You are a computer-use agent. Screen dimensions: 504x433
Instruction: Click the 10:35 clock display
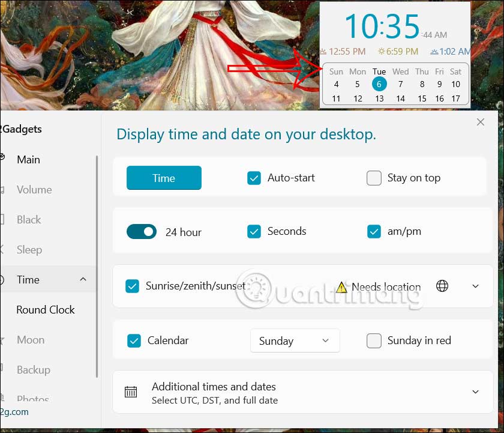tap(382, 26)
